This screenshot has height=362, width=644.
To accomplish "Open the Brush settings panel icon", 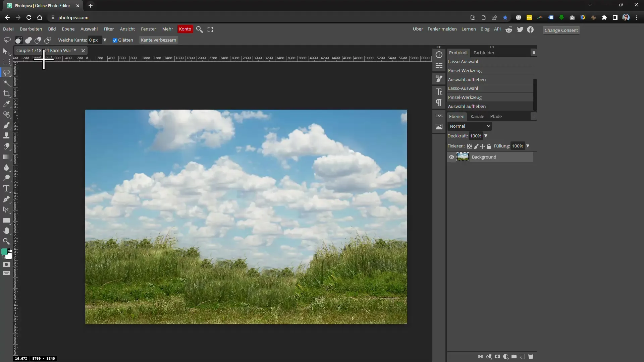I will (x=439, y=79).
